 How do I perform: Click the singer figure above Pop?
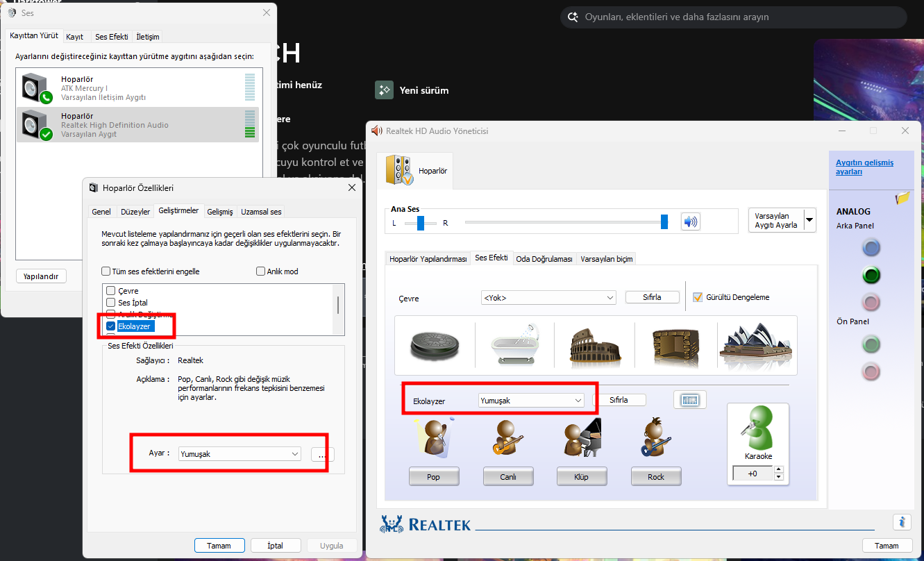point(436,437)
